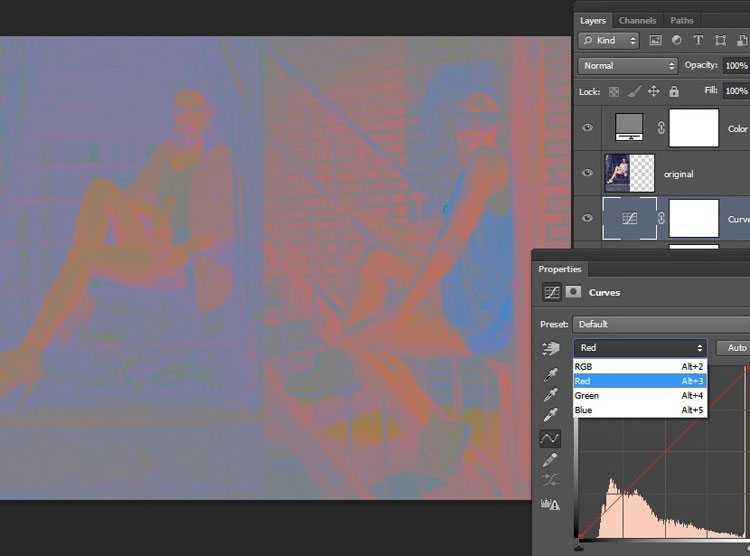Toggle visibility of the original layer

[588, 173]
